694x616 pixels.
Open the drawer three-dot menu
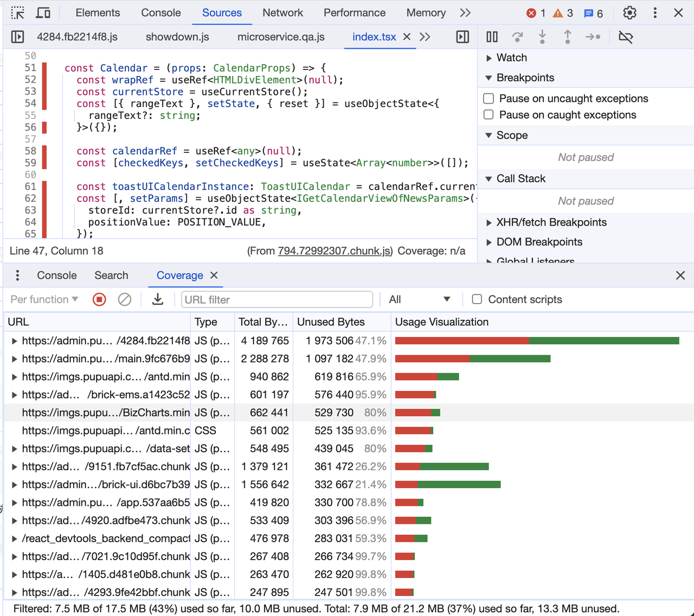pyautogui.click(x=17, y=275)
